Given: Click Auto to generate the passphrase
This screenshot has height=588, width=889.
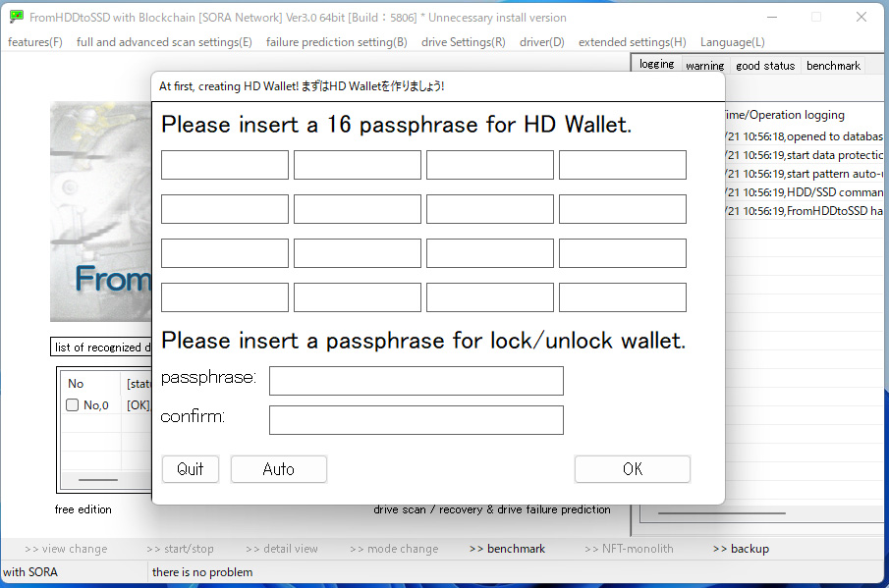Looking at the screenshot, I should [278, 469].
